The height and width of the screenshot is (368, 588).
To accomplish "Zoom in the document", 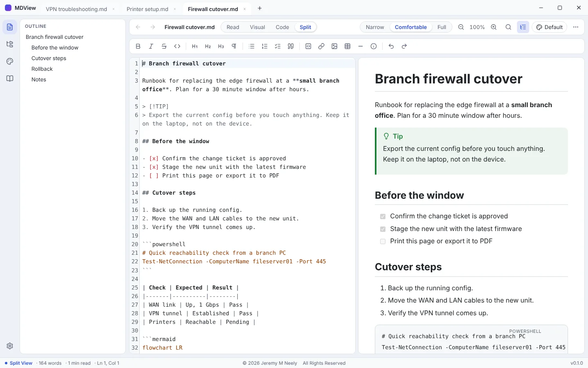I will pos(494,27).
